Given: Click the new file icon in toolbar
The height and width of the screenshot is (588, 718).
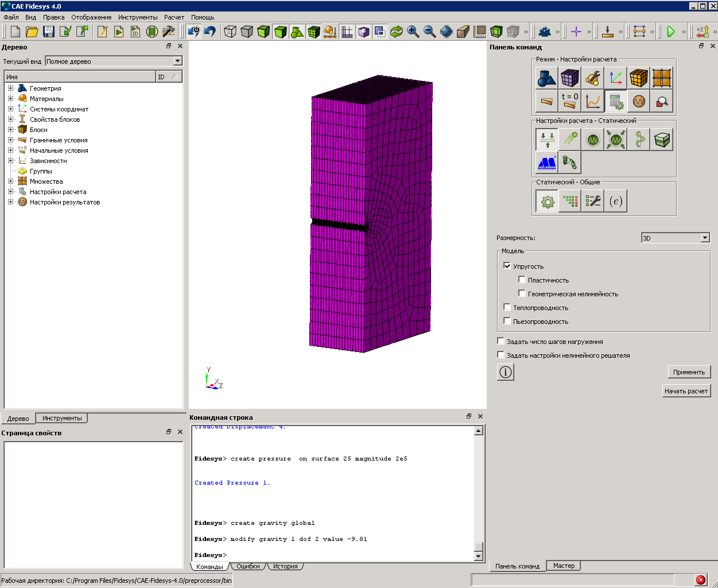Looking at the screenshot, I should (x=15, y=32).
